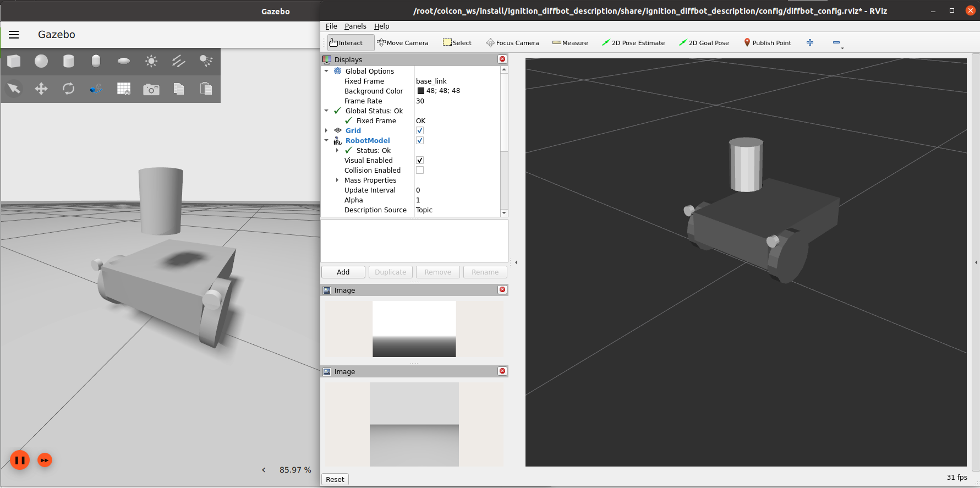The height and width of the screenshot is (488, 980).
Task: Click the Background Color swatch
Action: point(421,91)
